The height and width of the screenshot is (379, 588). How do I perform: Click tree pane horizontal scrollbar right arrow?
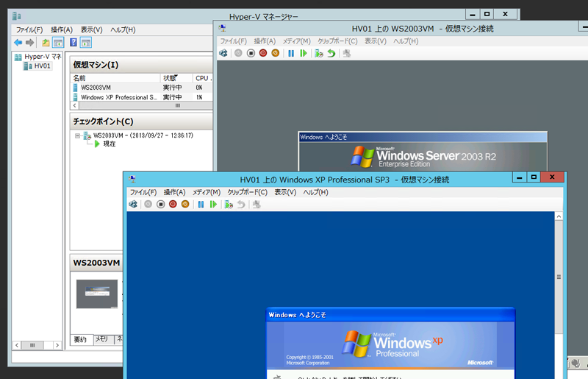pos(57,345)
